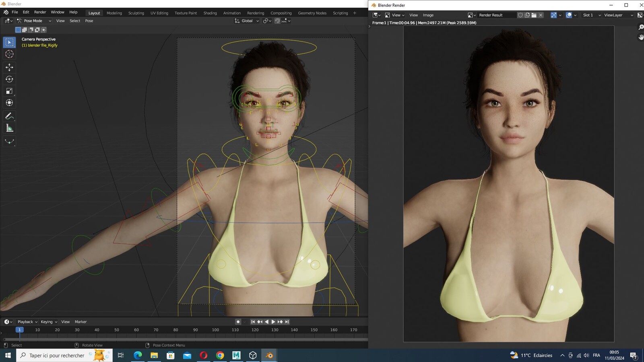Click the Render Result image name field
This screenshot has width=644, height=362.
[497, 15]
